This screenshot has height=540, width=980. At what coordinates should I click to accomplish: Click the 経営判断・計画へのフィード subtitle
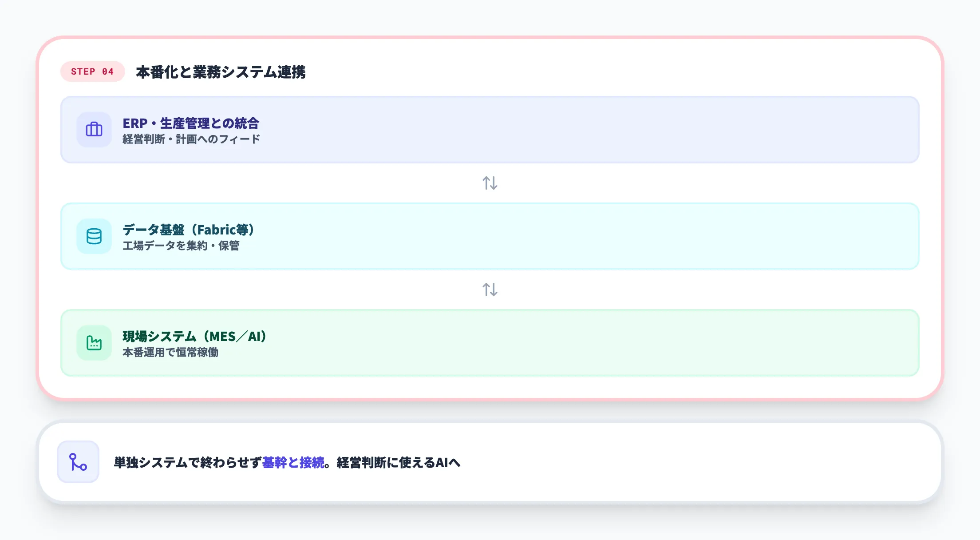coord(191,139)
